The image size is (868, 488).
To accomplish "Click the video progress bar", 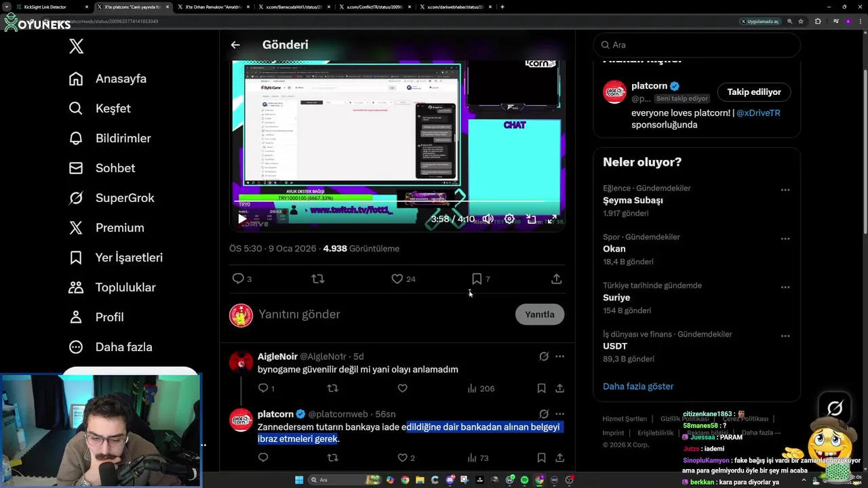I will [398, 202].
